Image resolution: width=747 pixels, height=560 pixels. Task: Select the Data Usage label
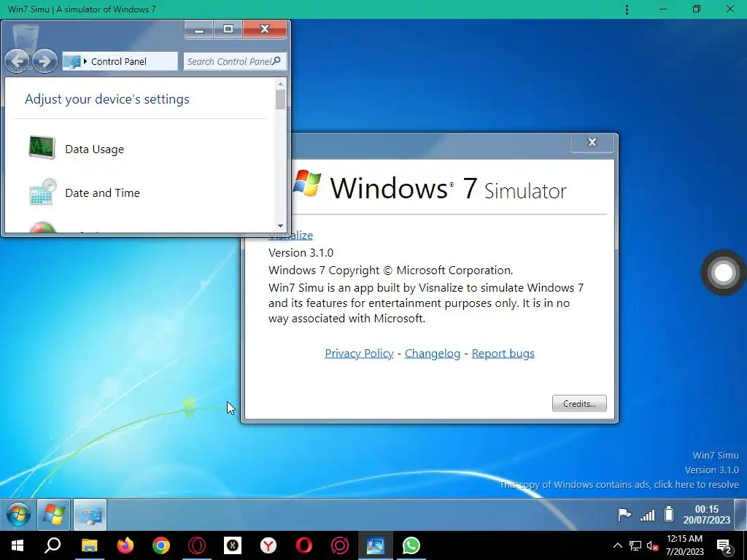94,149
